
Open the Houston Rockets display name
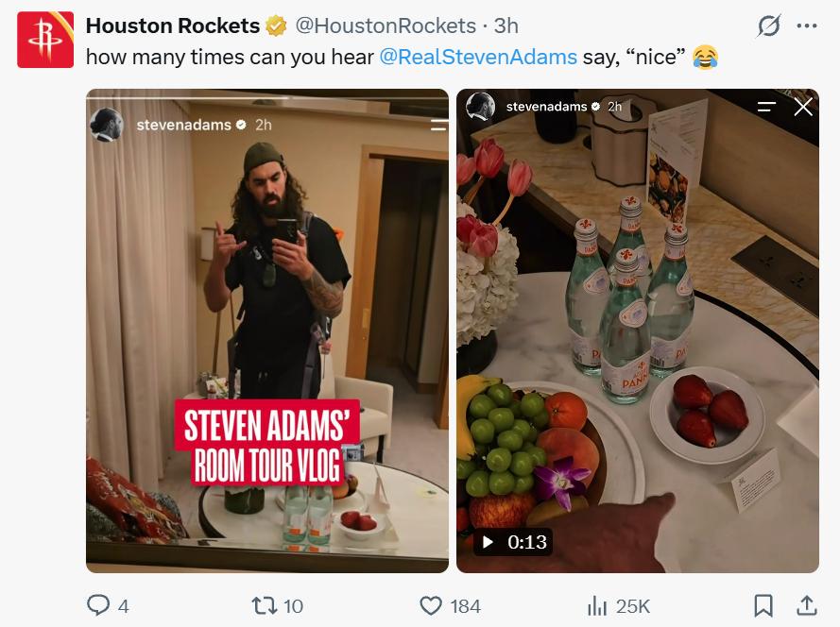tap(173, 25)
